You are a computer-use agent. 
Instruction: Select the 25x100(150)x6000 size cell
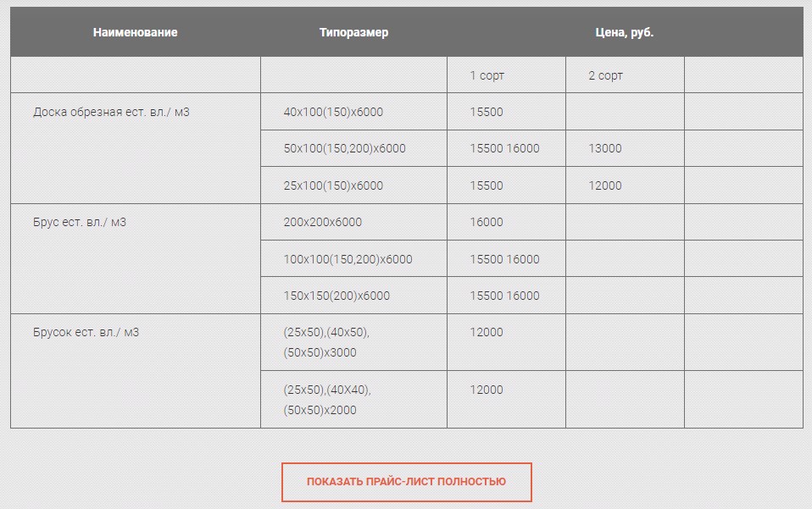(x=333, y=185)
